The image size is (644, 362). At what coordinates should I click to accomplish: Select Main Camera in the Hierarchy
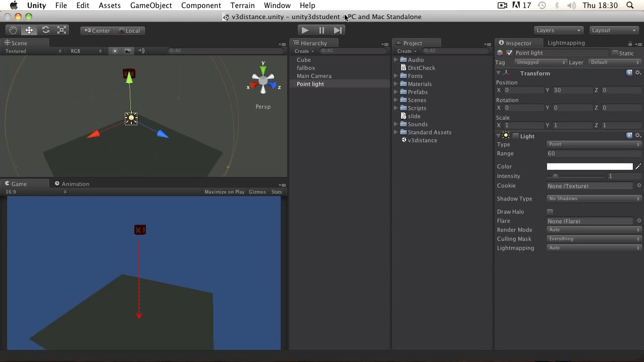[x=314, y=76]
